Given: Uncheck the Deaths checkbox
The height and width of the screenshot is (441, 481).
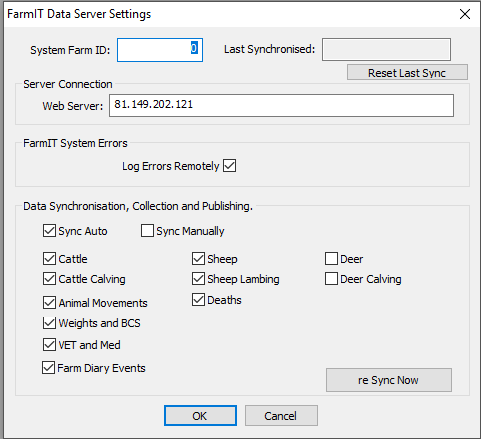Looking at the screenshot, I should (198, 300).
